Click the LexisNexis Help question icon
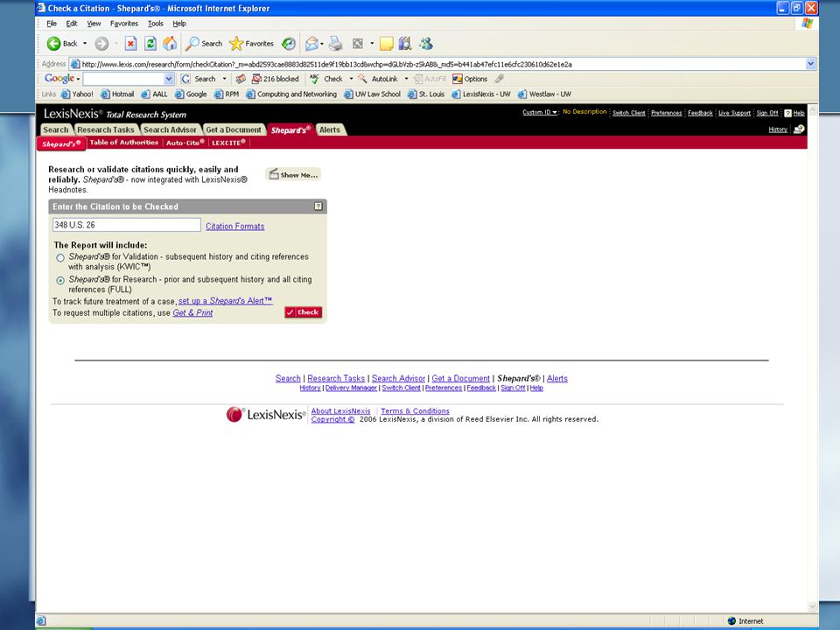The height and width of the screenshot is (630, 840). (787, 113)
